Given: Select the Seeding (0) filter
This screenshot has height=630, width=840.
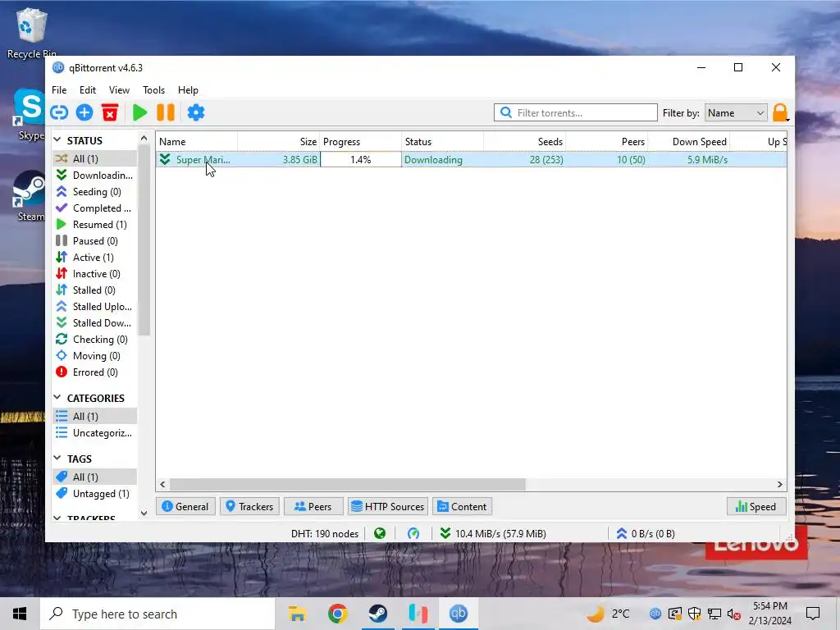Looking at the screenshot, I should (95, 192).
